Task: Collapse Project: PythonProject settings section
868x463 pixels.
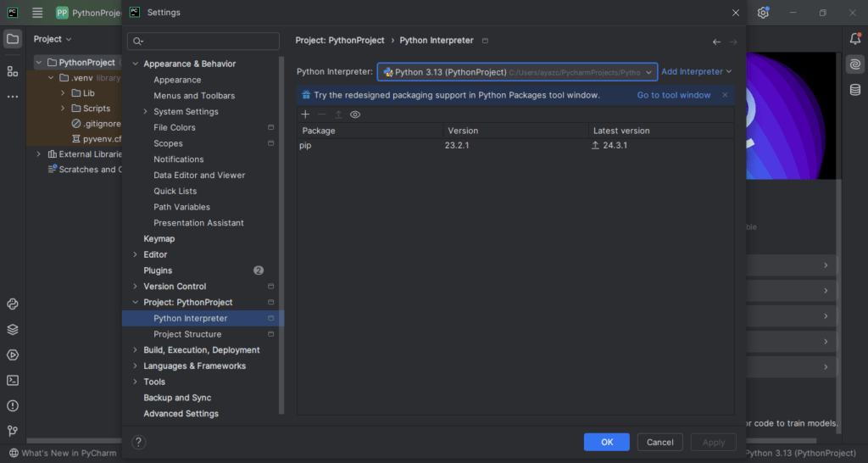Action: [136, 303]
